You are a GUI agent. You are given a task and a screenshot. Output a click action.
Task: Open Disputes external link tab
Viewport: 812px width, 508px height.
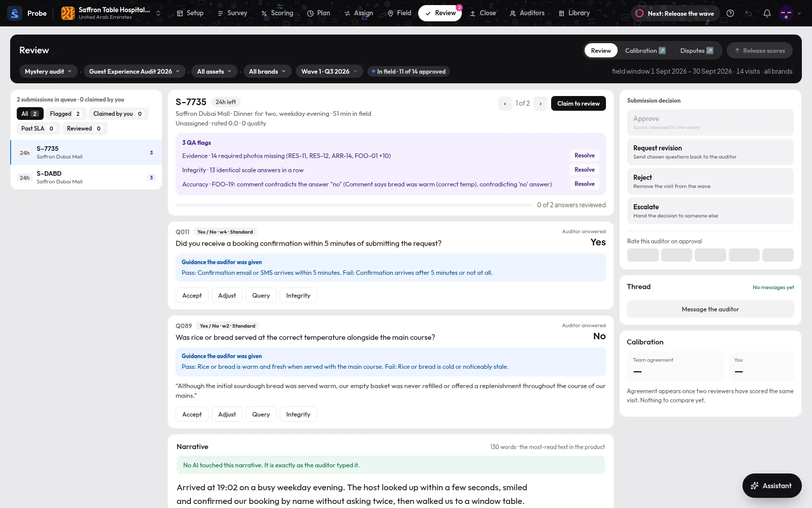(x=697, y=51)
